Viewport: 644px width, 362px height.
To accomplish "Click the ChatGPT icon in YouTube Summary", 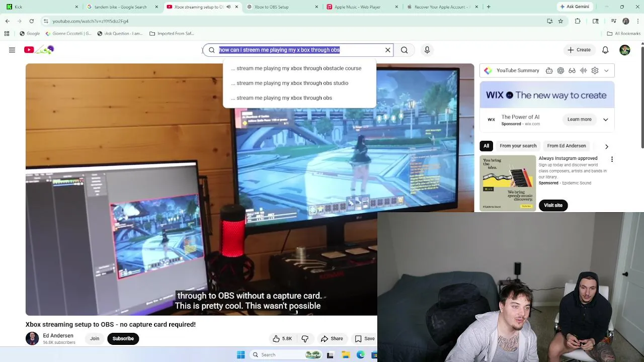I will point(560,70).
